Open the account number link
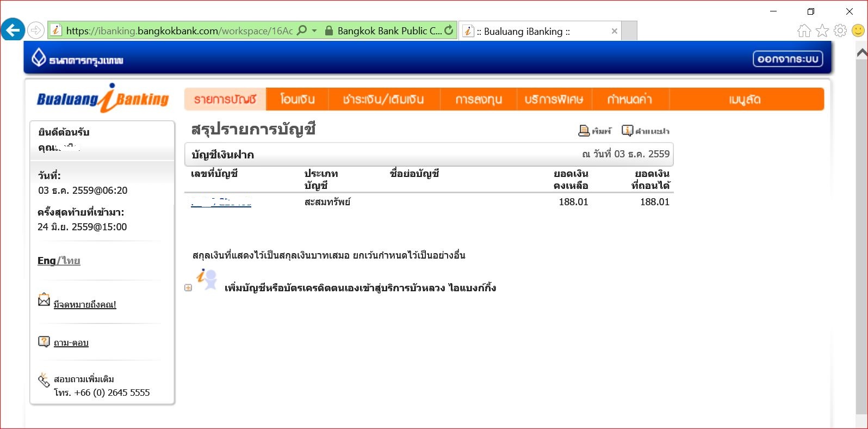 tap(221, 202)
